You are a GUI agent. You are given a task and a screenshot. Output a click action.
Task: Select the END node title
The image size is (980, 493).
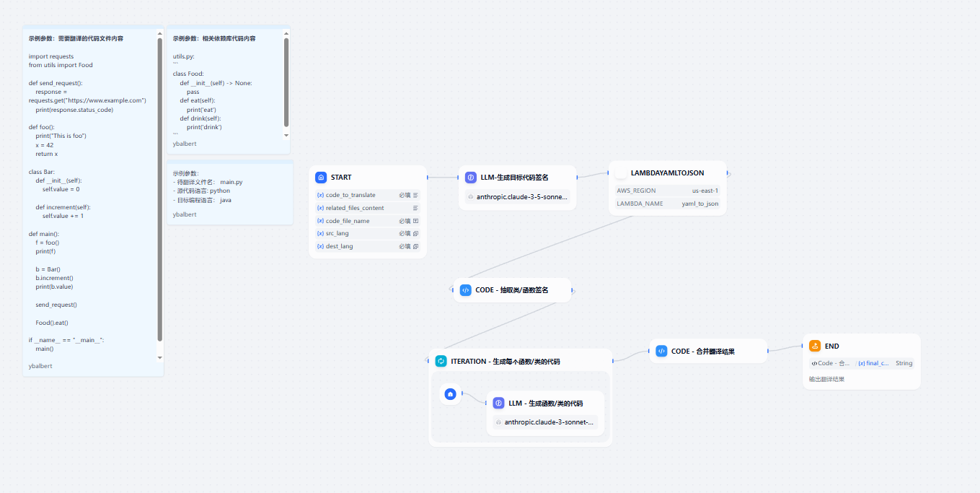click(832, 346)
